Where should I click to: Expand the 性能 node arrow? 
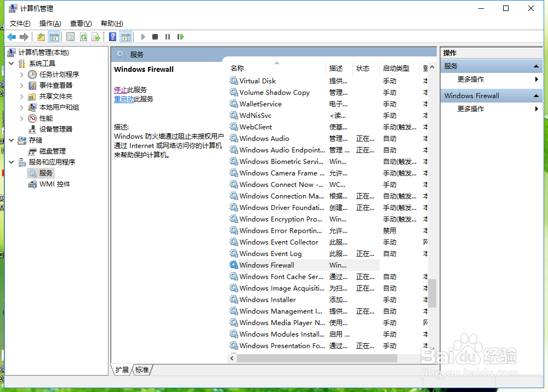click(x=22, y=118)
